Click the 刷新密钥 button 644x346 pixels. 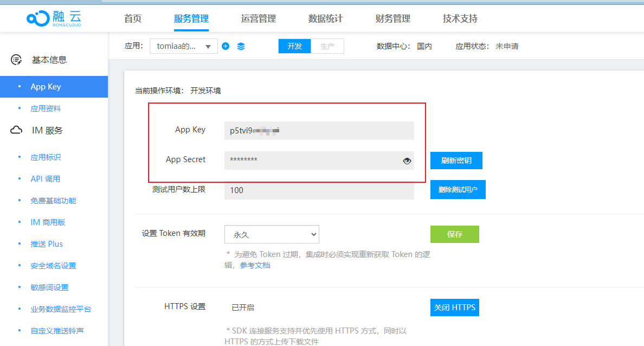[456, 161]
